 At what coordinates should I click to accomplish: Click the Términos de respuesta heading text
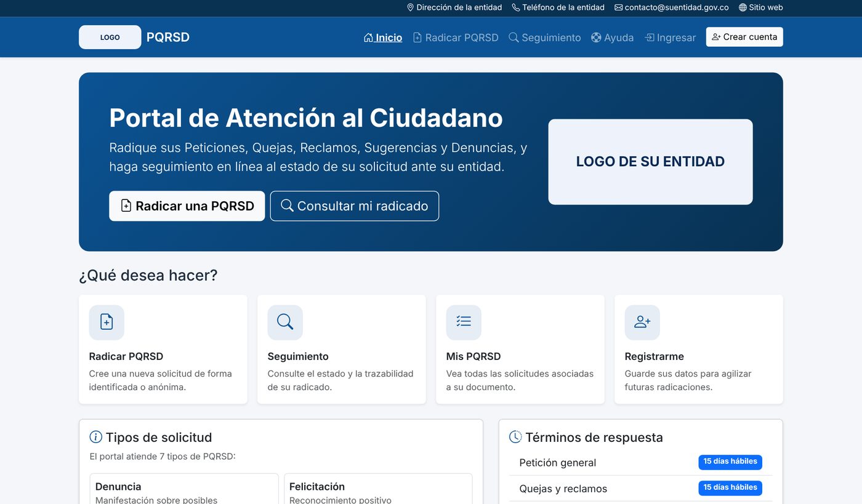coord(594,438)
